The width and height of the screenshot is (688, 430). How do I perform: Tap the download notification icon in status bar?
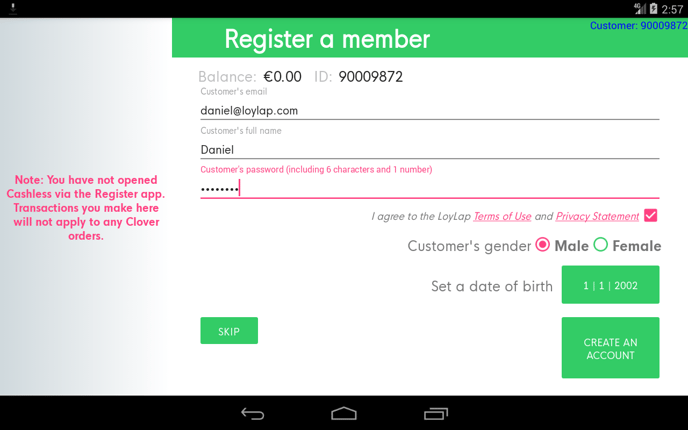[13, 8]
